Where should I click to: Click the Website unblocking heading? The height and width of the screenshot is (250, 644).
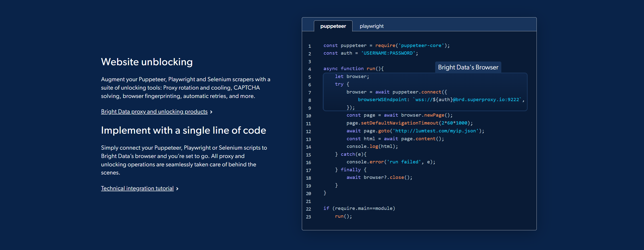(x=147, y=62)
